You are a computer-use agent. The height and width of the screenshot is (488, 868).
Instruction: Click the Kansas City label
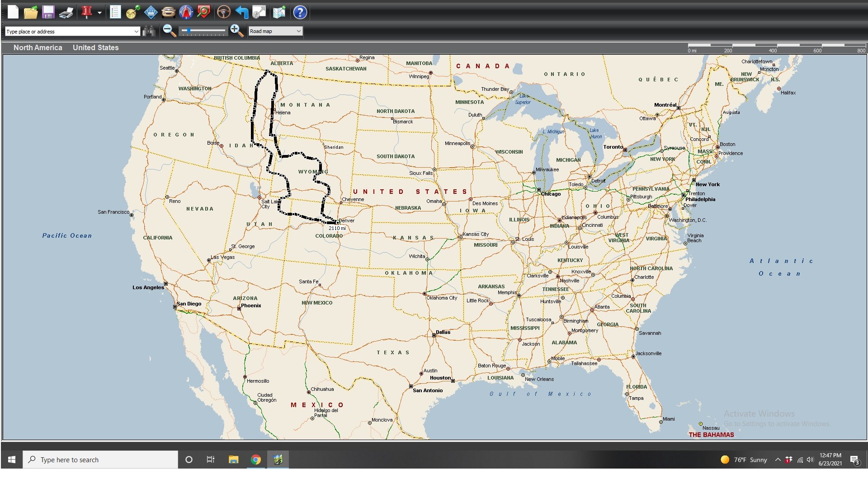[476, 234]
